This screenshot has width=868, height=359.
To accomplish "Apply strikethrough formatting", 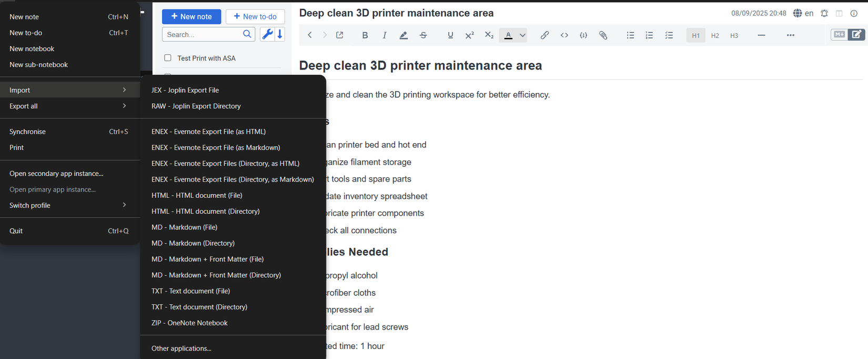I will click(x=423, y=35).
